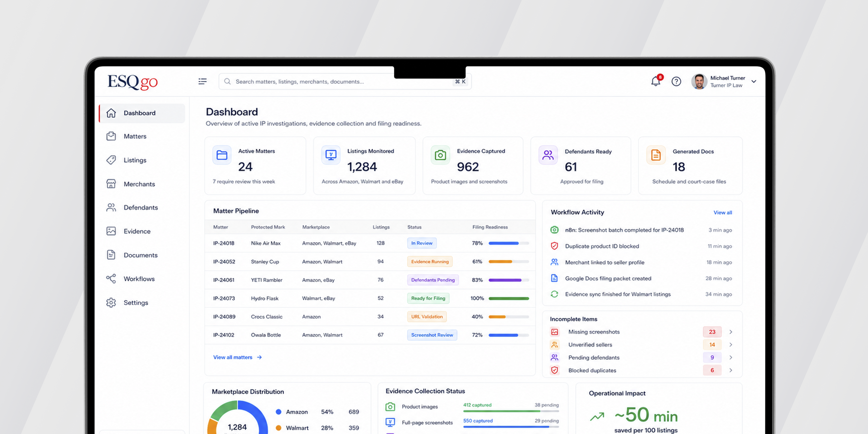Click the ESQgo logo

point(133,82)
